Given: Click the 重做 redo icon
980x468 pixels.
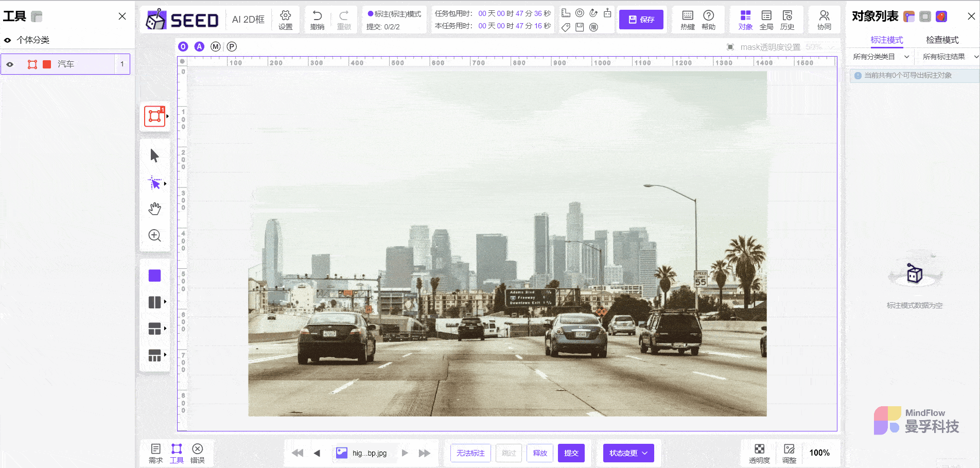Looking at the screenshot, I should [344, 20].
